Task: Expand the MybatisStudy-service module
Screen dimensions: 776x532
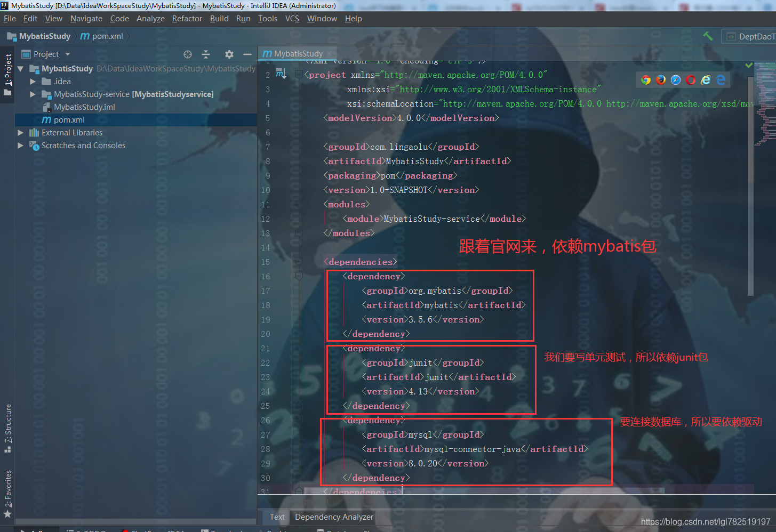Action: pos(33,94)
